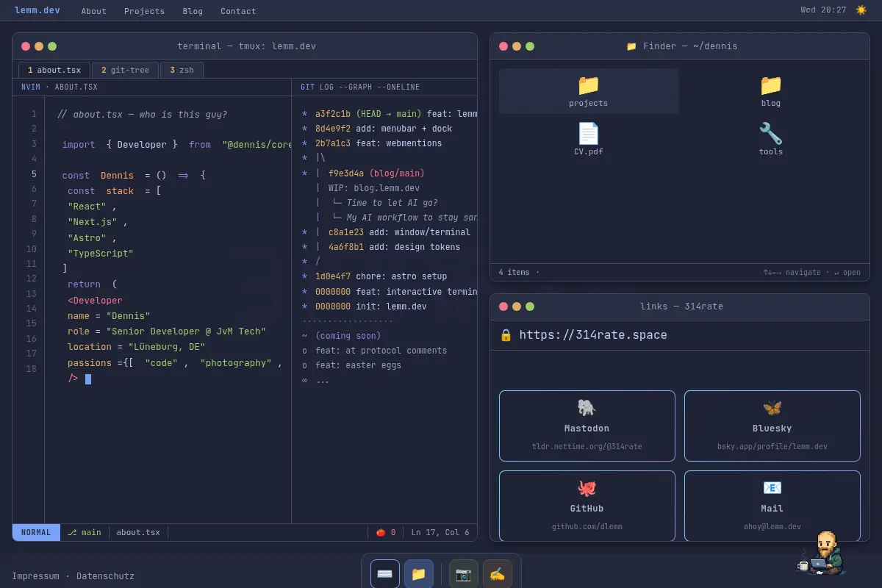Switch to the git-tree tmux tab
Image resolution: width=882 pixels, height=588 pixels.
(126, 70)
